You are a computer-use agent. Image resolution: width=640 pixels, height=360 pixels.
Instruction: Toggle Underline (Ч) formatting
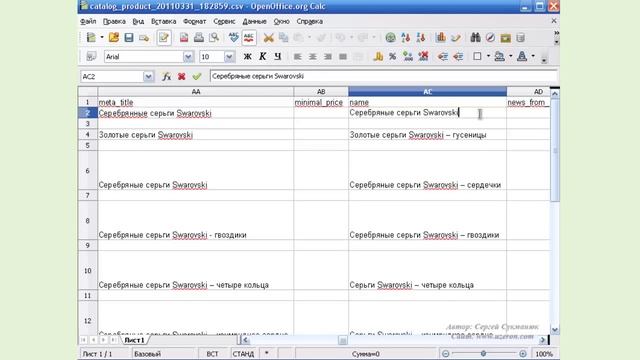[278, 56]
